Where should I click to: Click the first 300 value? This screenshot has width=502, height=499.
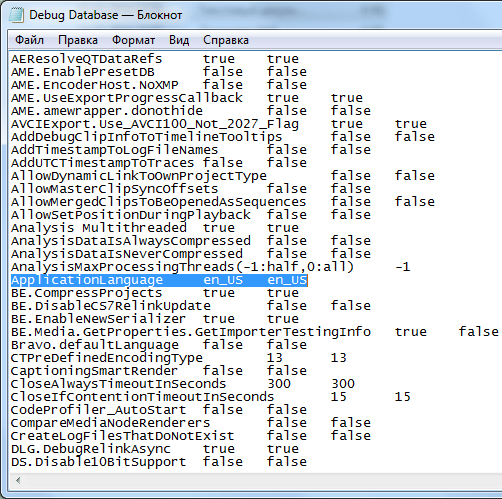pos(279,384)
